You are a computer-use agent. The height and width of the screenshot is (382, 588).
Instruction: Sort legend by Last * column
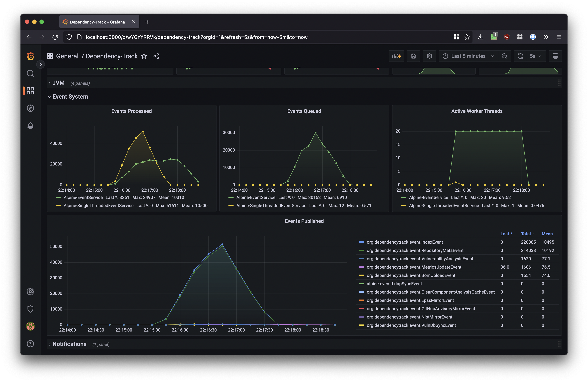coord(506,234)
